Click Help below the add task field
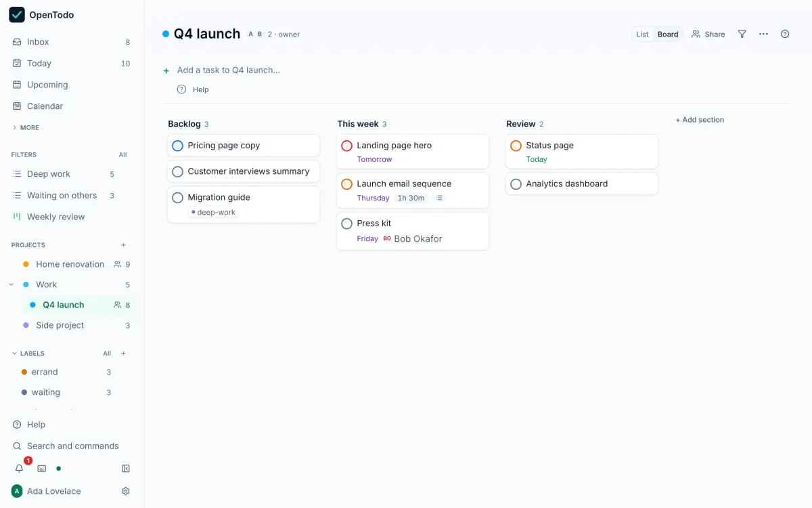This screenshot has width=812, height=508. [x=194, y=89]
